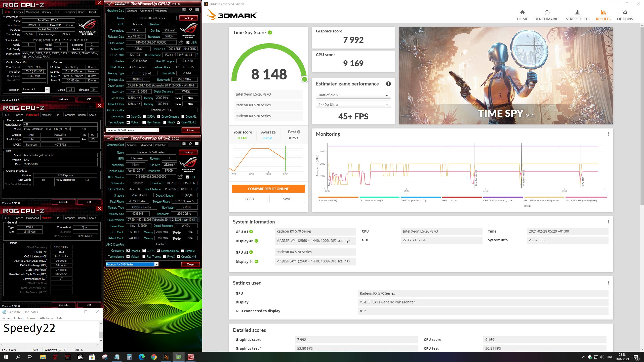Open Windows Security from the system tray
Screen dimensions: 644x362
point(590,357)
